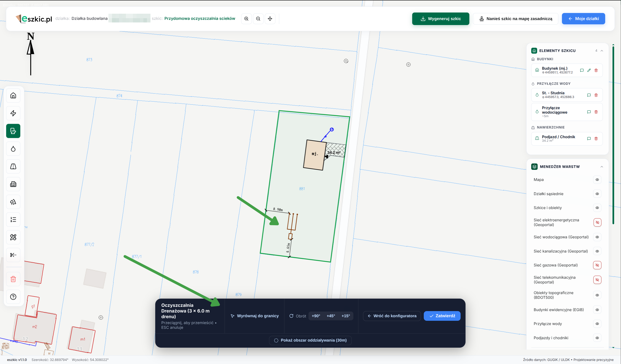The image size is (621, 364).
Task: Go back to Moje działki
Action: [583, 19]
